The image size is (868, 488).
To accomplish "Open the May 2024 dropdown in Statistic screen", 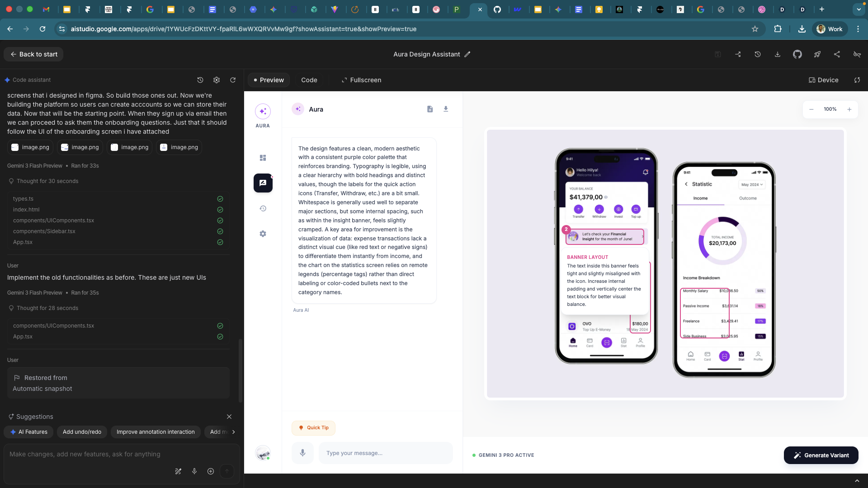I will 752,184.
